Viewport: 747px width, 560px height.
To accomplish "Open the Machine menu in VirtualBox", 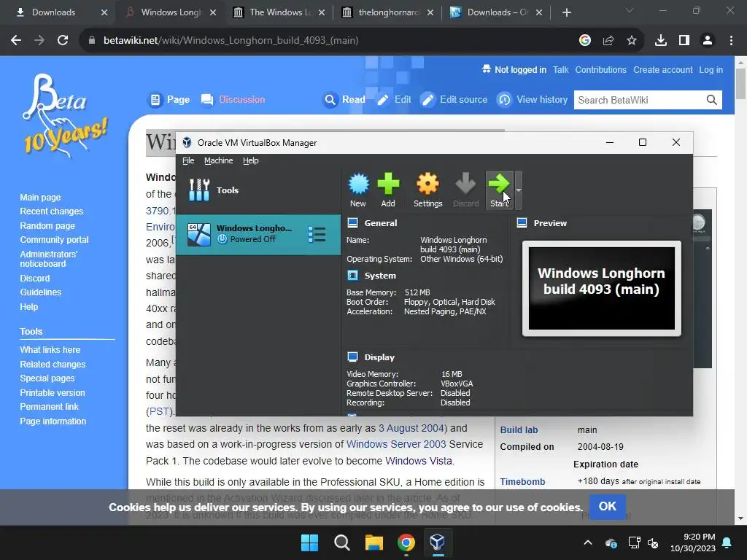I will tap(218, 160).
